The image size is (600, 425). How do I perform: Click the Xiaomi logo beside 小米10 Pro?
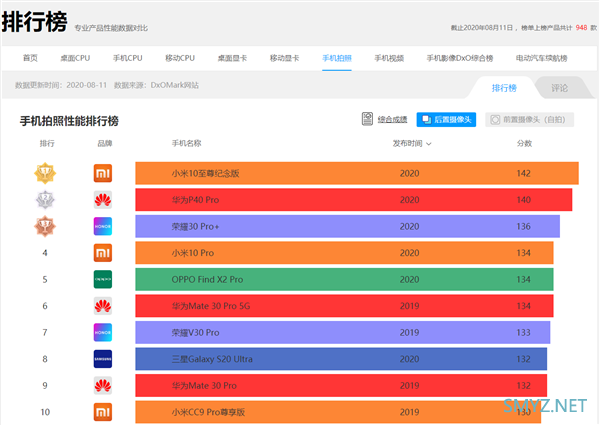click(x=103, y=253)
